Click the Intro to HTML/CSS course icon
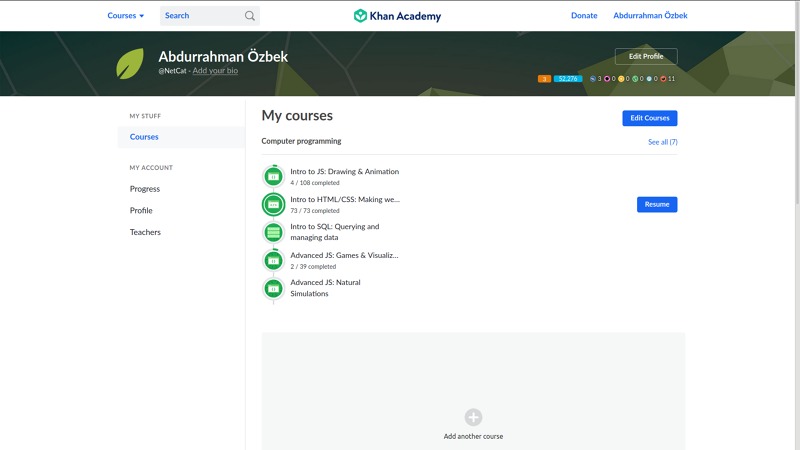 [x=273, y=205]
